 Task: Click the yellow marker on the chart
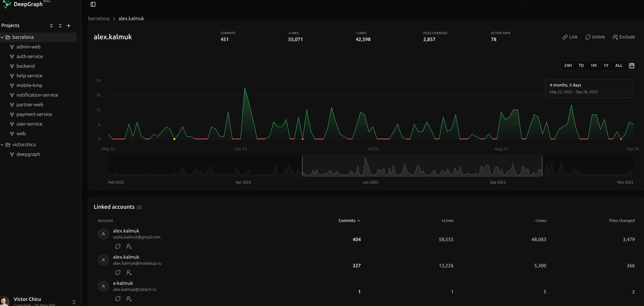click(174, 139)
